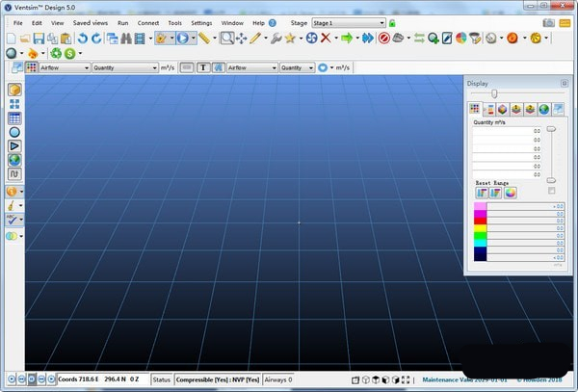578x392 pixels.
Task: Toggle the text 'T' display button
Action: [203, 68]
